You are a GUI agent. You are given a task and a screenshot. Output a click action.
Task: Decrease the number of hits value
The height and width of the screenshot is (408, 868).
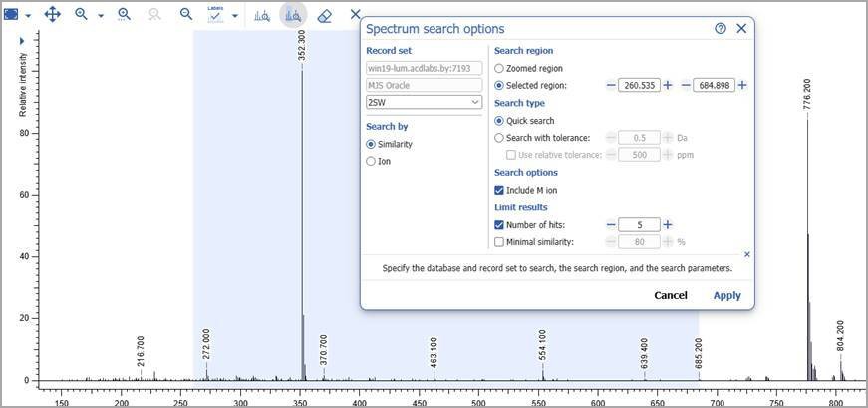611,225
